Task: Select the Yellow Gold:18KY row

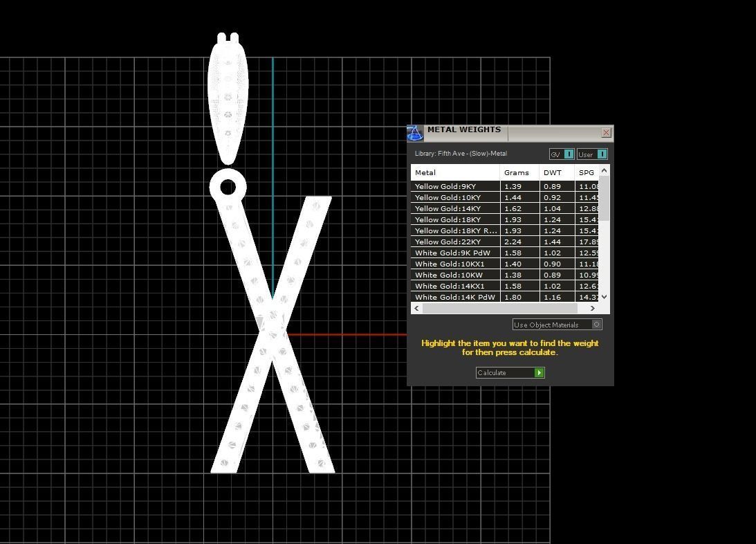Action: point(505,219)
